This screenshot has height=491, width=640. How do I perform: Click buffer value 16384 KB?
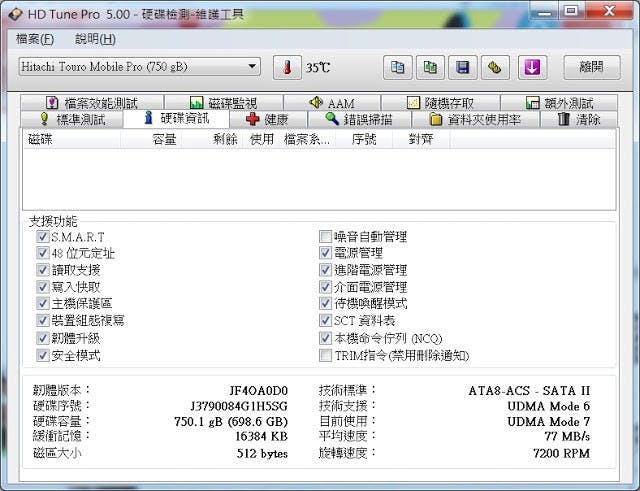[262, 436]
